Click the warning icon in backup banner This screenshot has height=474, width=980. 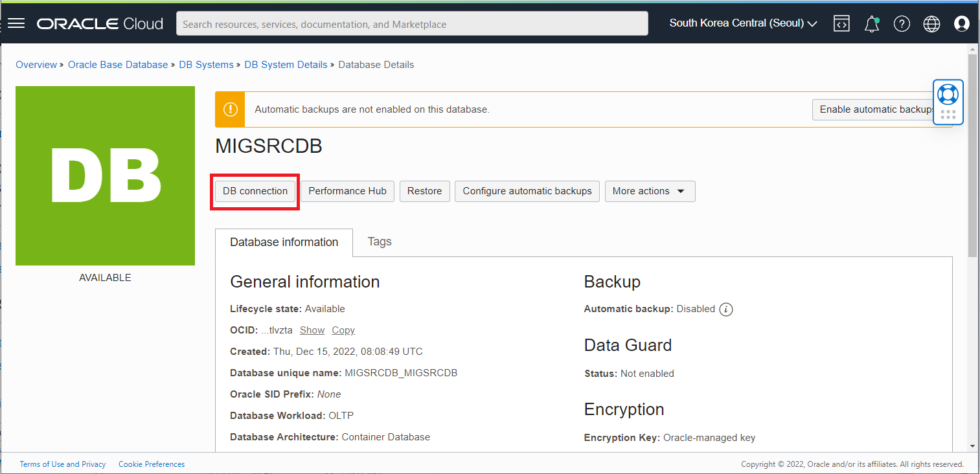pyautogui.click(x=230, y=109)
